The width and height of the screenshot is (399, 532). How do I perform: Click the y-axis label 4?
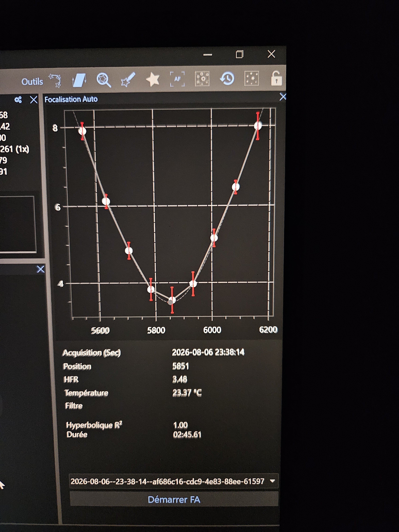point(60,284)
